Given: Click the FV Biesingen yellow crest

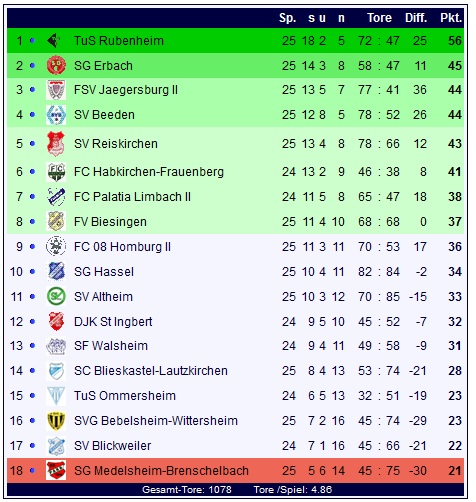Looking at the screenshot, I should tap(56, 221).
